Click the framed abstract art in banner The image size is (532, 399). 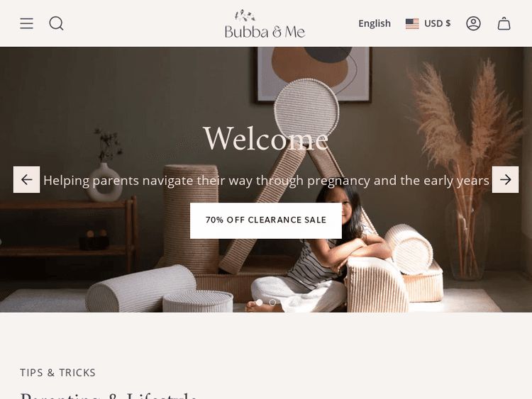coord(314,74)
